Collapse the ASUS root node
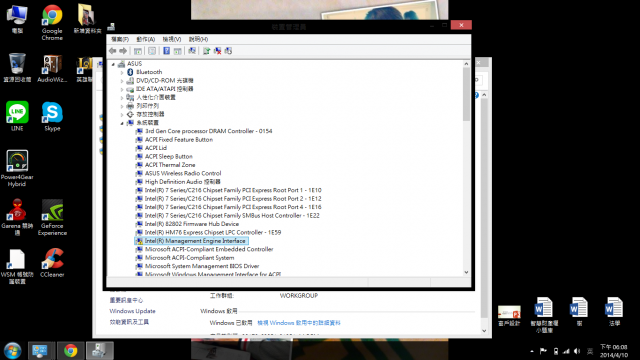This screenshot has width=640, height=360. [x=113, y=64]
